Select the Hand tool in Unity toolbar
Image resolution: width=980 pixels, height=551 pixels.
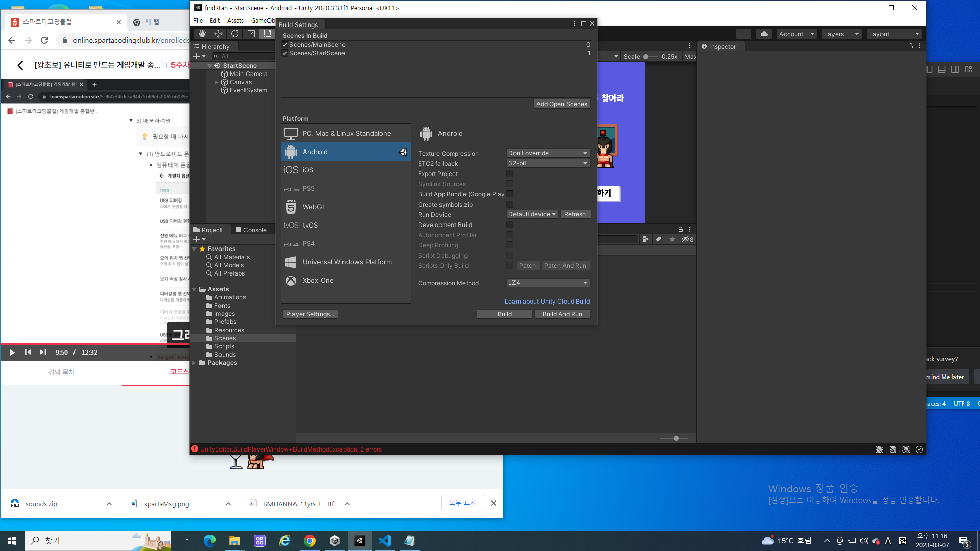click(202, 34)
